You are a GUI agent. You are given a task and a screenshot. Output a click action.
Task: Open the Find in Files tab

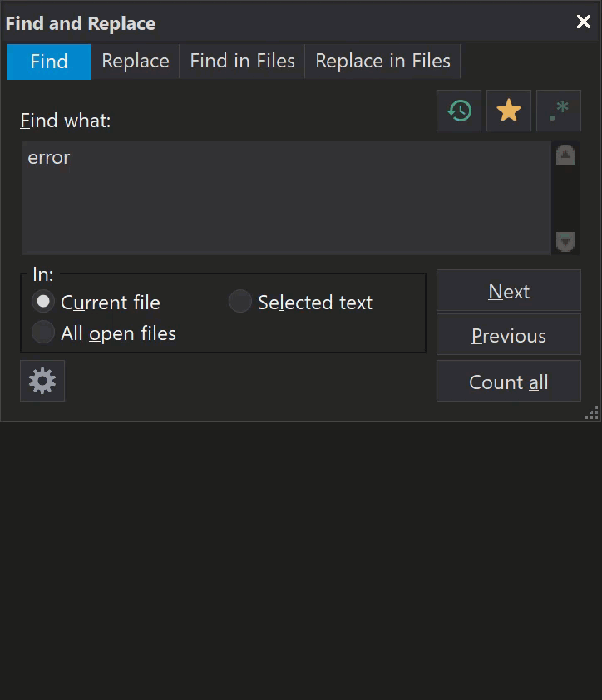click(x=241, y=61)
